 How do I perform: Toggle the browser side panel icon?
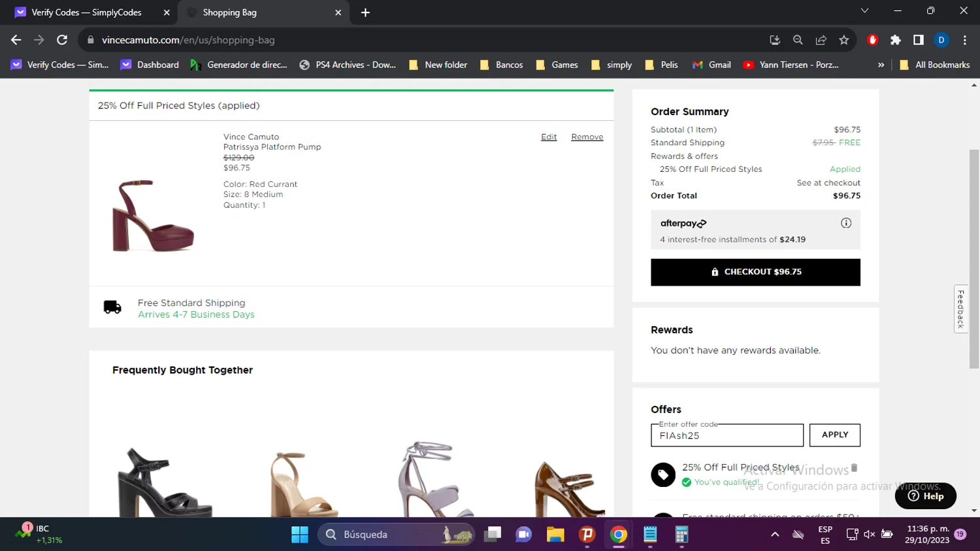[x=919, y=40]
